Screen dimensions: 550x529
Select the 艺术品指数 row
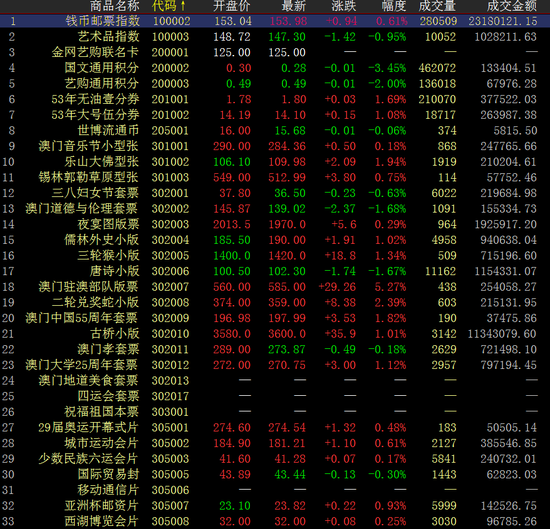(x=275, y=36)
